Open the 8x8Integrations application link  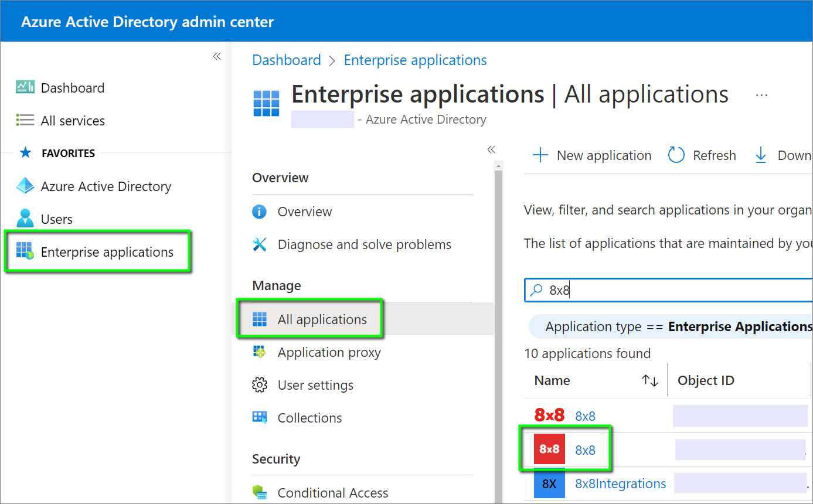(620, 483)
